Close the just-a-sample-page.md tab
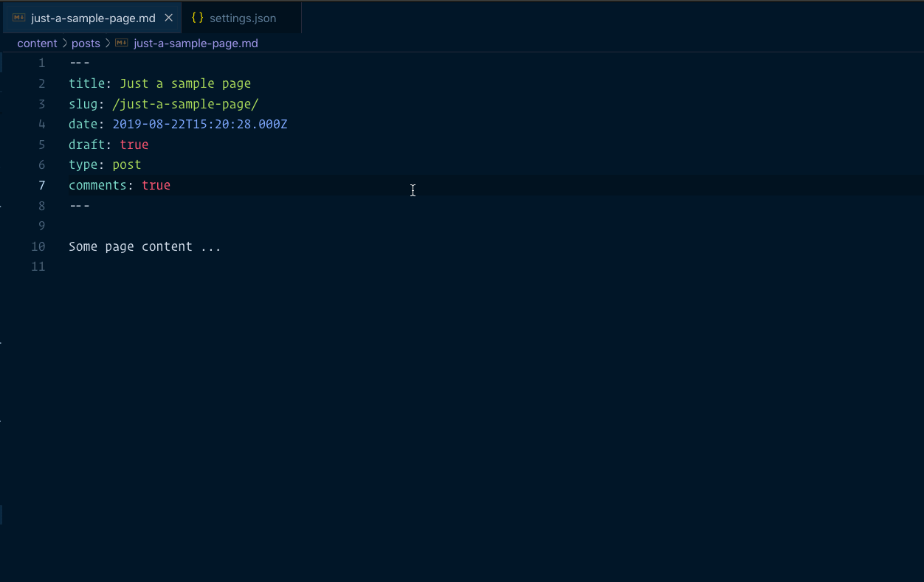 pyautogui.click(x=168, y=18)
